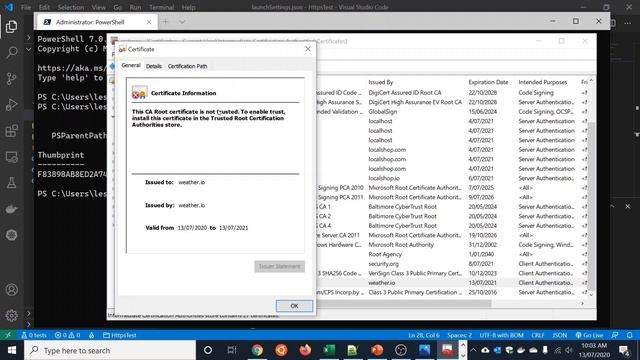Sort certificates by Expiration Date column
640x360 pixels.
[x=489, y=82]
